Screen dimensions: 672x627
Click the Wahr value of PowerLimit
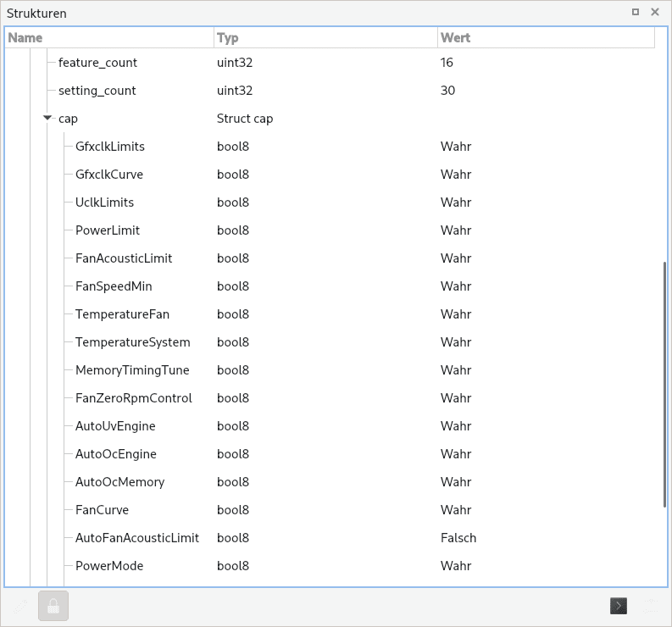tap(456, 230)
